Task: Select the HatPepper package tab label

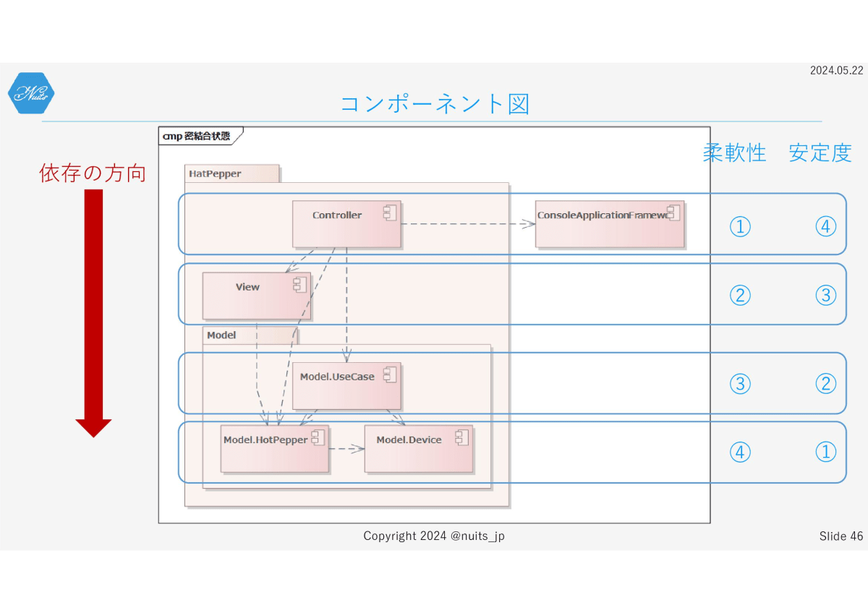Action: point(215,173)
